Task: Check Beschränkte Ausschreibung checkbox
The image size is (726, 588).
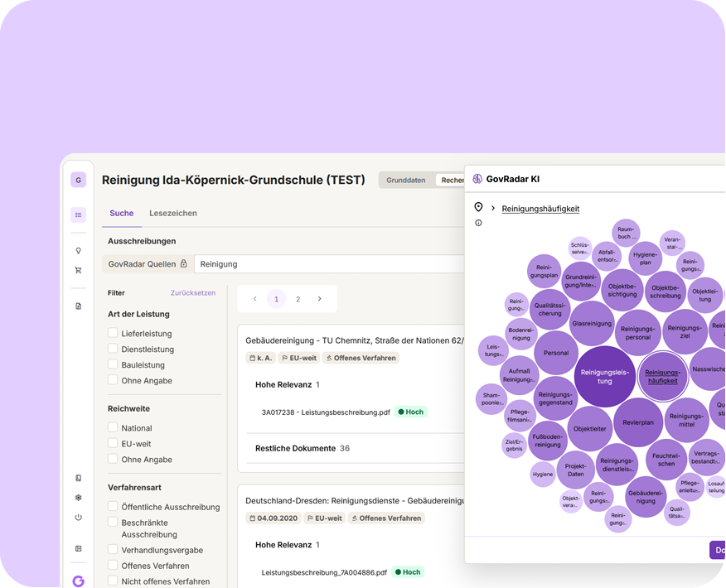Action: tap(113, 522)
